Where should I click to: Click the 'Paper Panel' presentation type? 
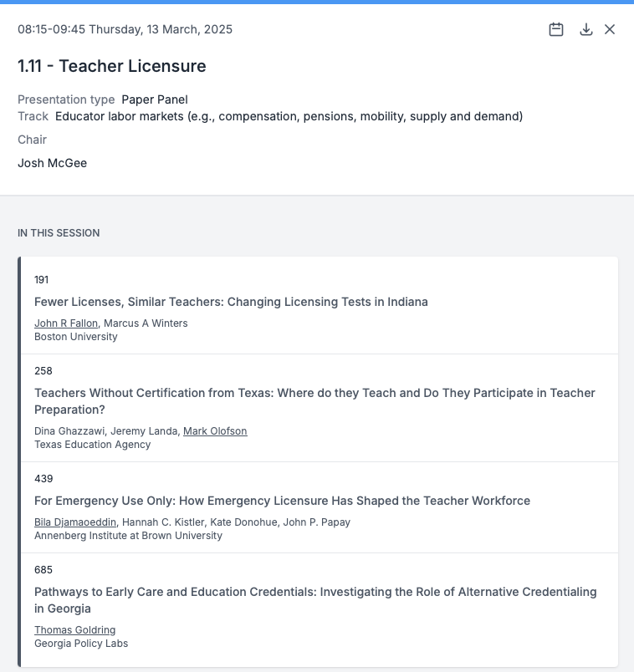click(155, 99)
